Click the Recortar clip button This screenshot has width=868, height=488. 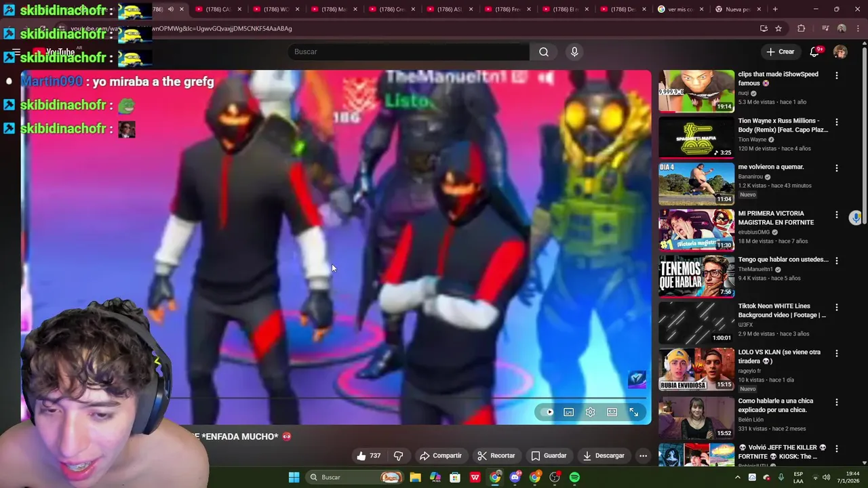[x=496, y=455]
